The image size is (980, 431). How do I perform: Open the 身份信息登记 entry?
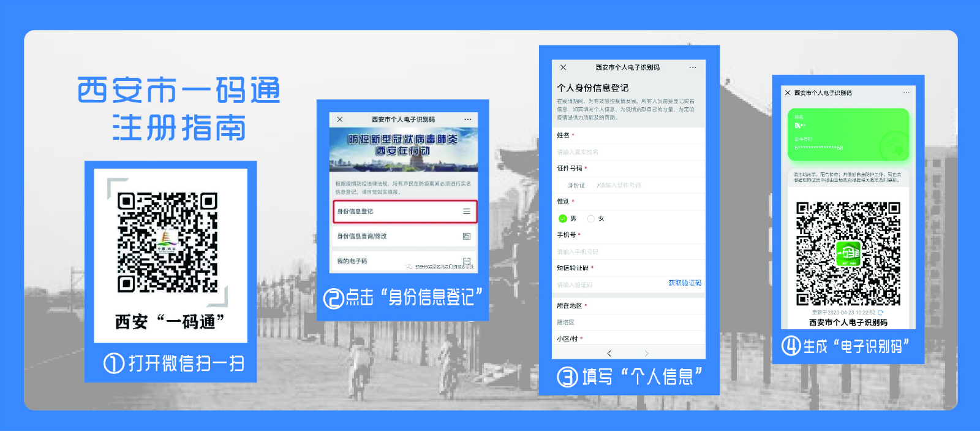(x=405, y=212)
